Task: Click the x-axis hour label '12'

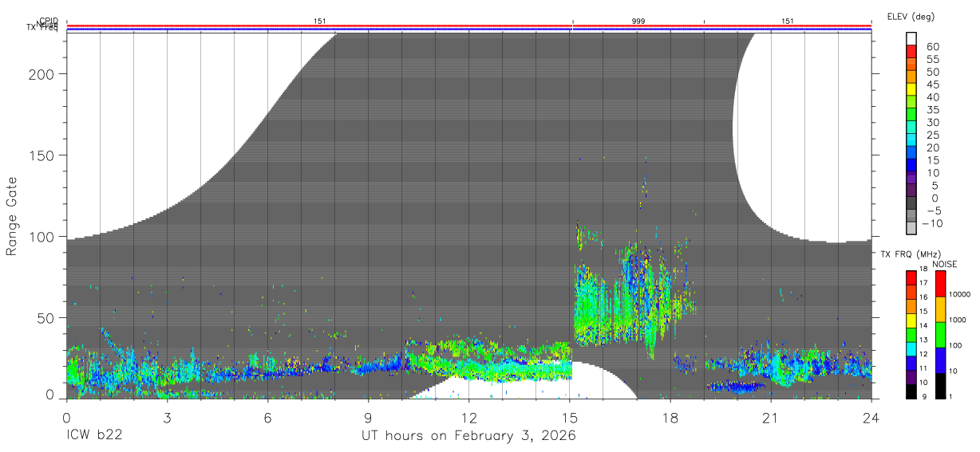Action: pos(469,418)
